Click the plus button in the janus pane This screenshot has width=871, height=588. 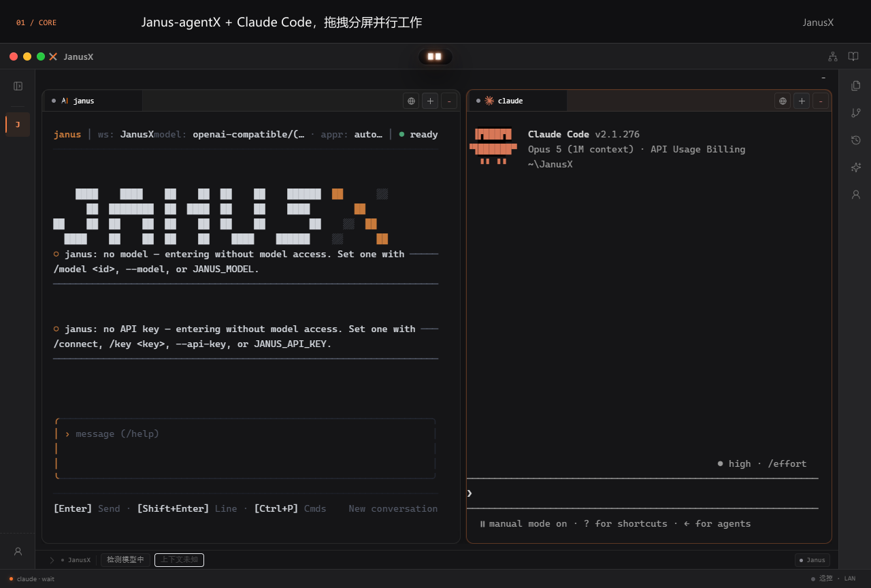(430, 101)
